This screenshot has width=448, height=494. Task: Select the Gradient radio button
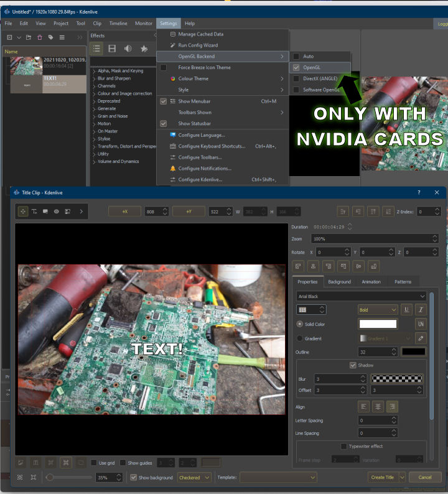pyautogui.click(x=300, y=338)
